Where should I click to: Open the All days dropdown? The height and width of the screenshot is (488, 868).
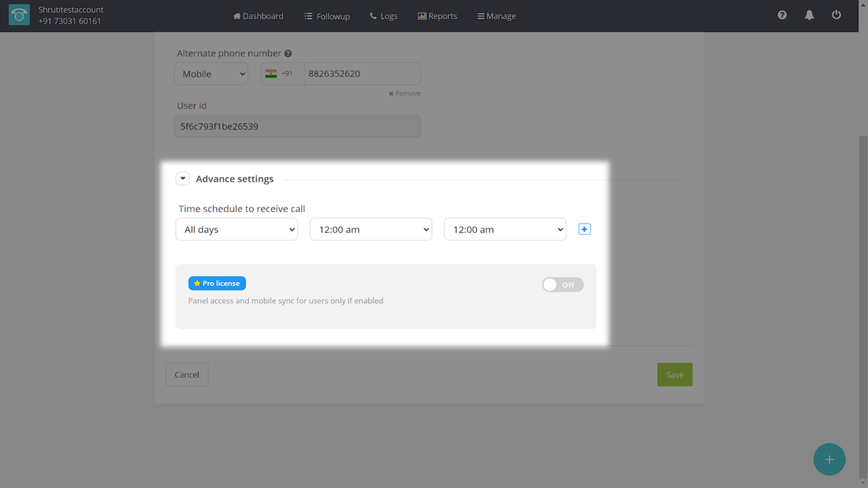pos(237,230)
